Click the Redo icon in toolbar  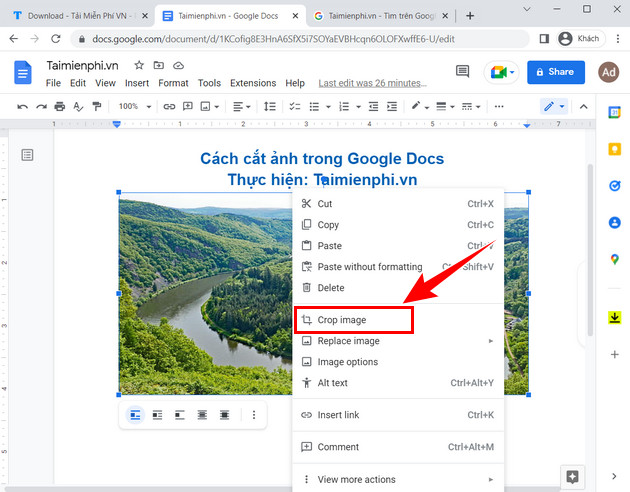point(41,106)
